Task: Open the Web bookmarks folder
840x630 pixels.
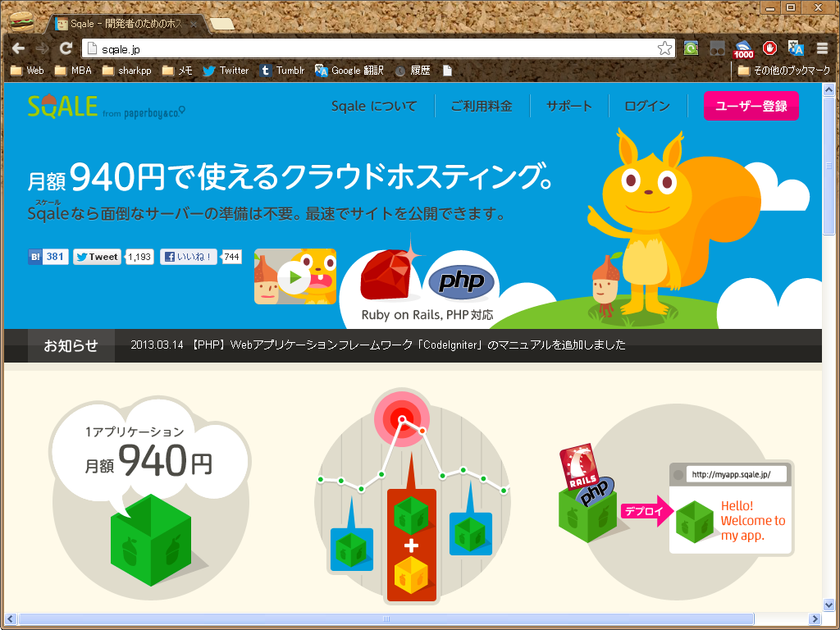Action: [27, 71]
